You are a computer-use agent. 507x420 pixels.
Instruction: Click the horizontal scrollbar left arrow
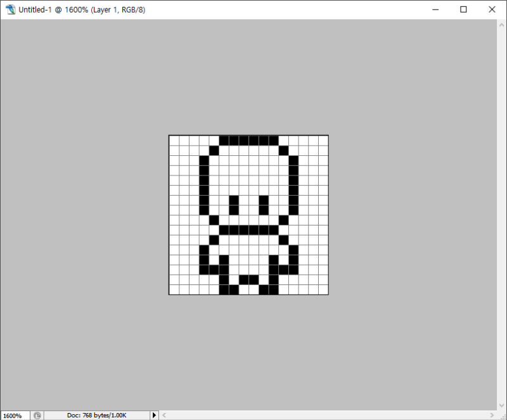tap(164, 415)
